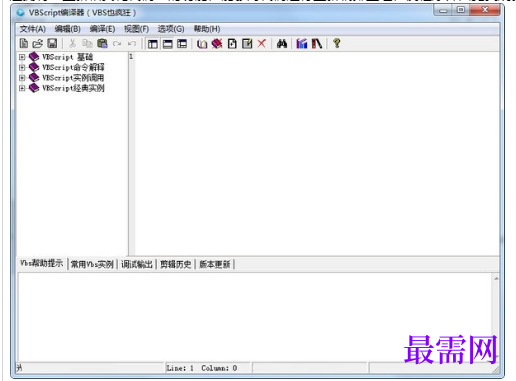
Task: Switch to the Vbs帮助提示 tab
Action: pos(42,264)
